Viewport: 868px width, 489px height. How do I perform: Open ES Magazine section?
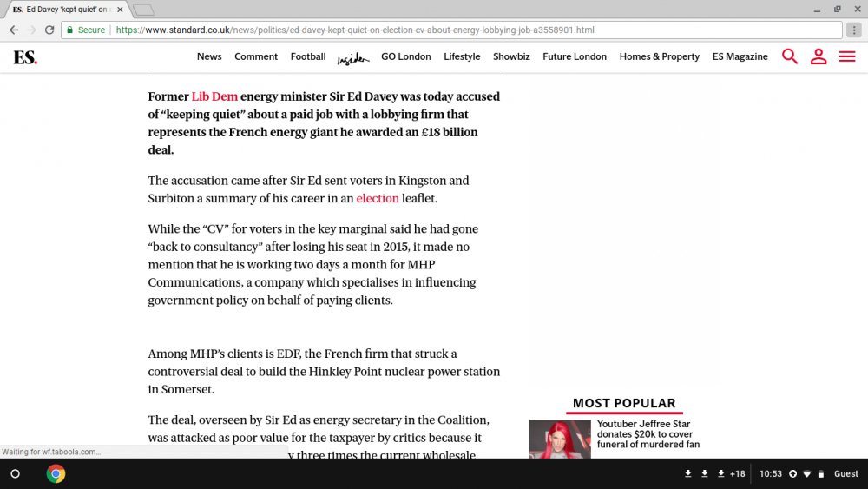coord(740,56)
